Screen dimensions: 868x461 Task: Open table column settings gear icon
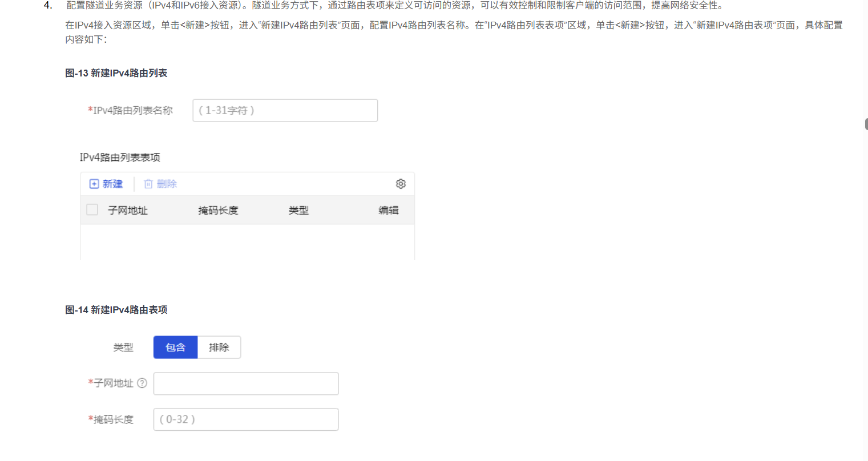(401, 184)
